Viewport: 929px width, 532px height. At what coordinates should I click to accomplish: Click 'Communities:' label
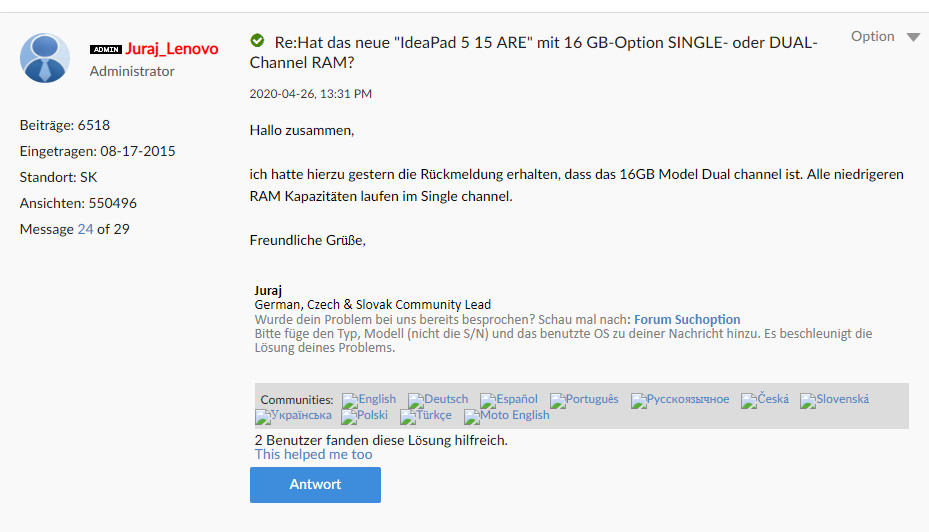(297, 400)
